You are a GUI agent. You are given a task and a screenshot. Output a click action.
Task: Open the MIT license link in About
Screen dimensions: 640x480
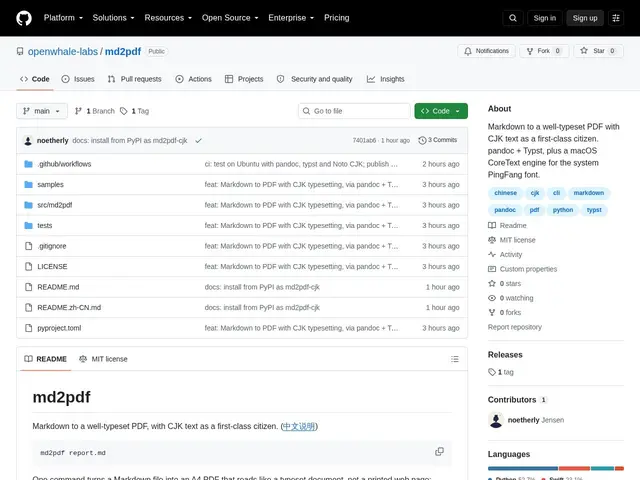click(512, 240)
